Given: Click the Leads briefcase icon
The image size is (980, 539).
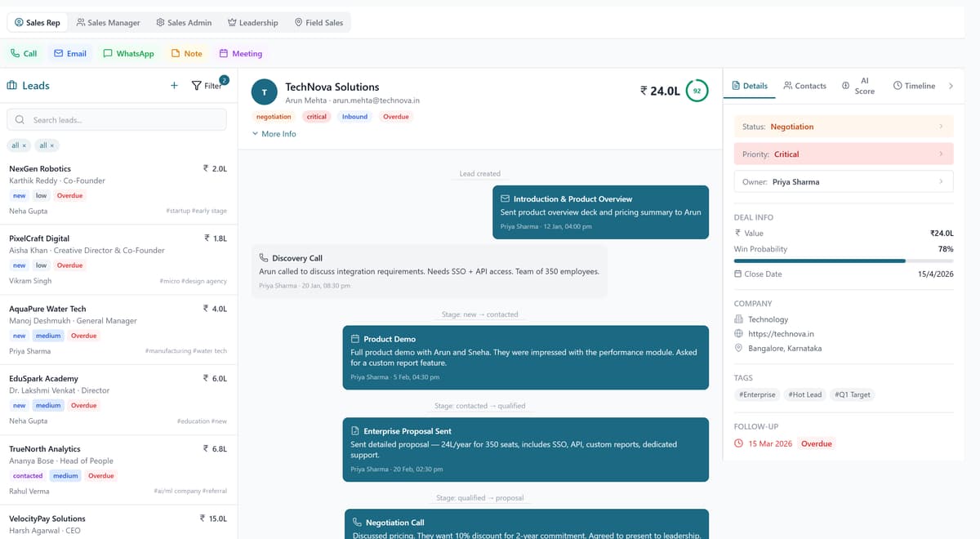Looking at the screenshot, I should click(12, 85).
